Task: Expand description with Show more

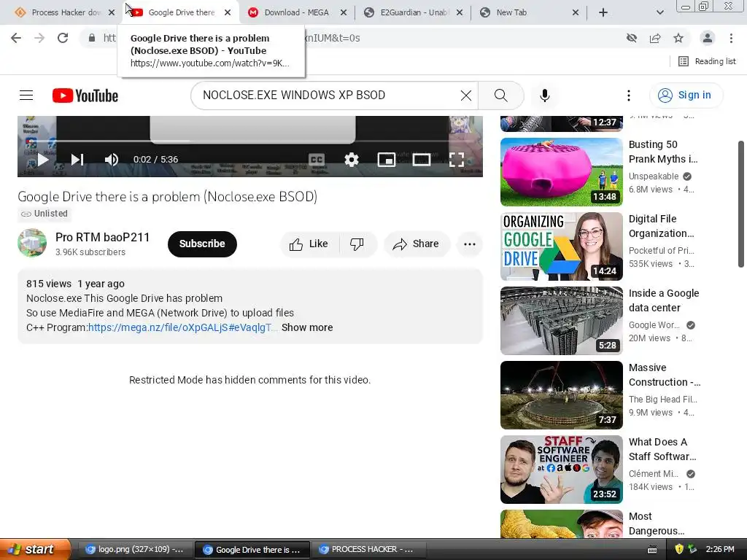Action: (307, 327)
